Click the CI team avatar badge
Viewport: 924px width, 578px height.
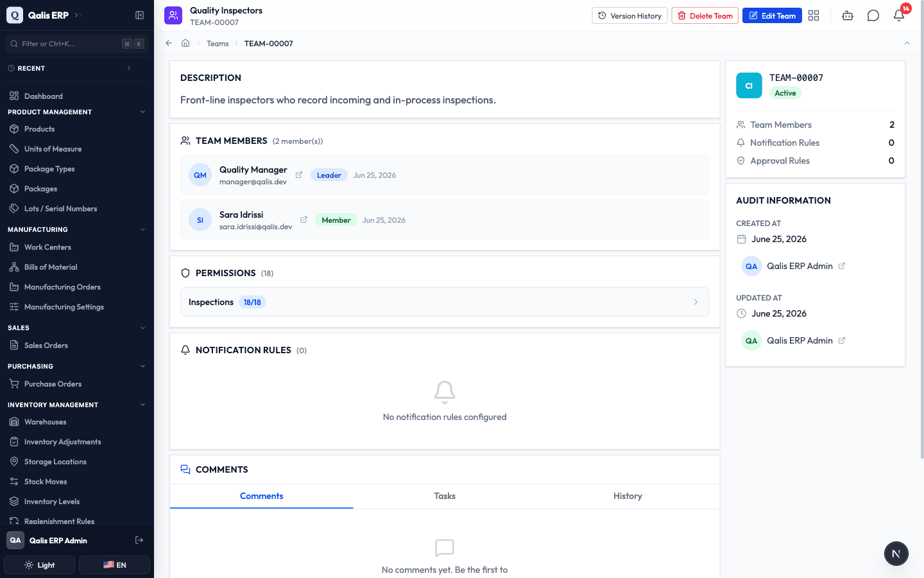(x=749, y=85)
